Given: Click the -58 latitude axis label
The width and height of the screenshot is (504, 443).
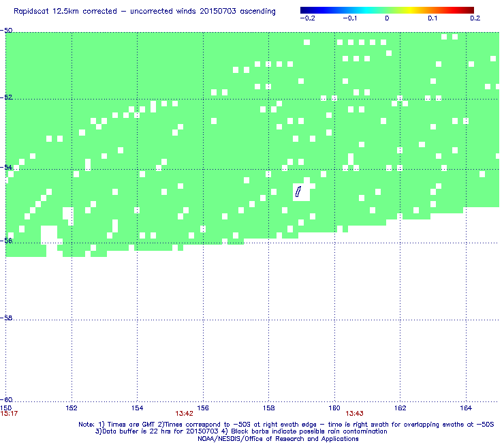Looking at the screenshot, I should [x=6, y=318].
